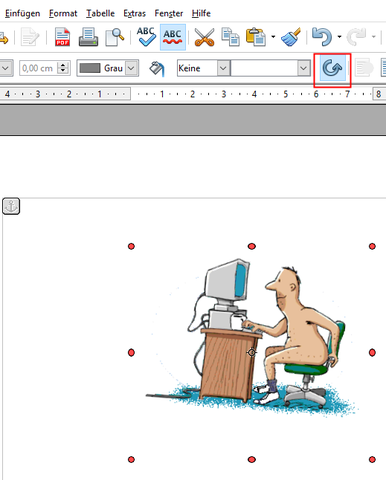Viewport: 386px width, 480px height.
Task: Click the greyed-out Redo icon
Action: click(x=356, y=37)
